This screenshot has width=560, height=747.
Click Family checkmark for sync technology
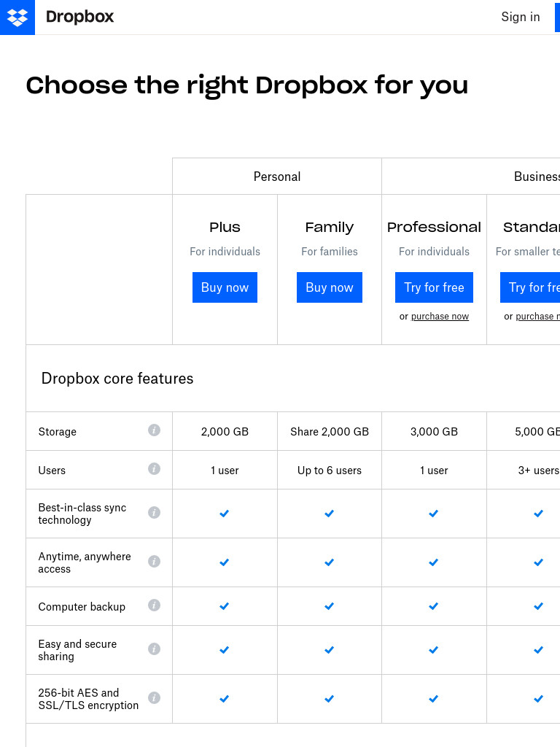click(329, 514)
